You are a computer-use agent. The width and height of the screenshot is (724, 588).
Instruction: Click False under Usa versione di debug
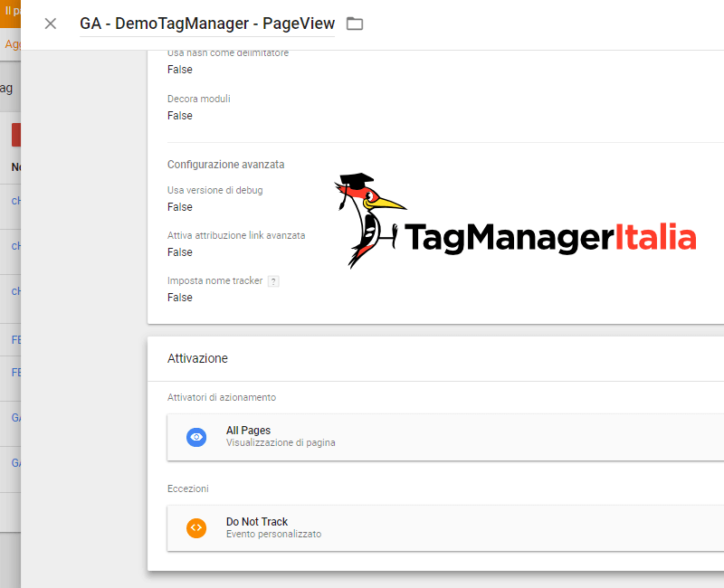(x=179, y=207)
